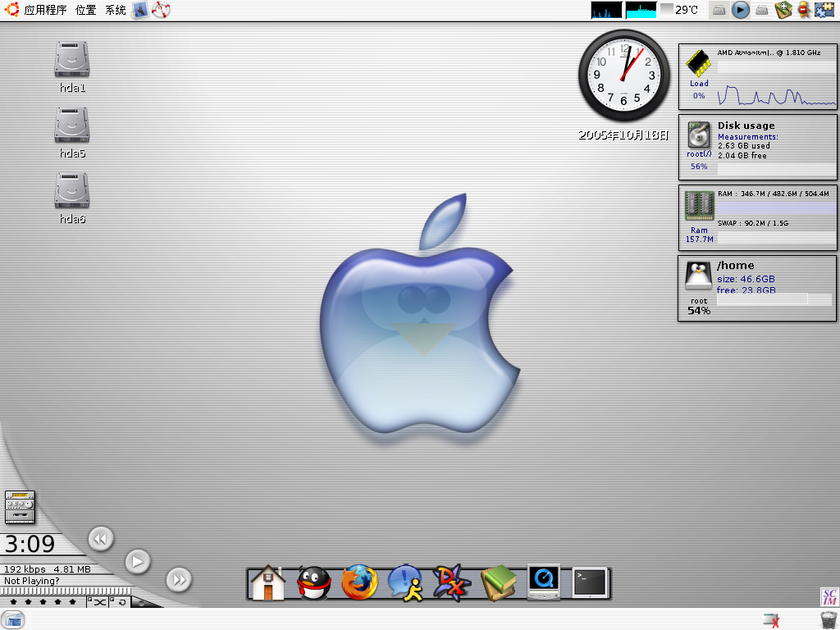Toggle repeat mode in music player
Screen dimensions: 840x630
click(120, 602)
